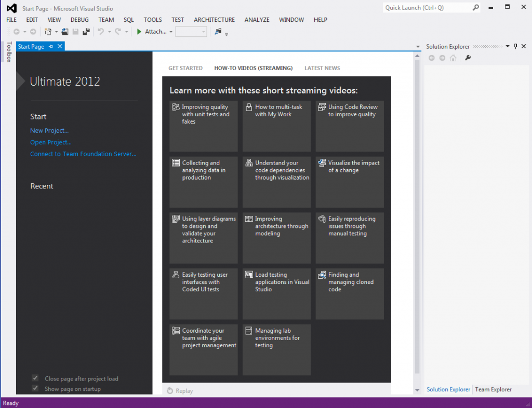
Task: Click the Navigate Backward toolbar arrow
Action: click(16, 32)
